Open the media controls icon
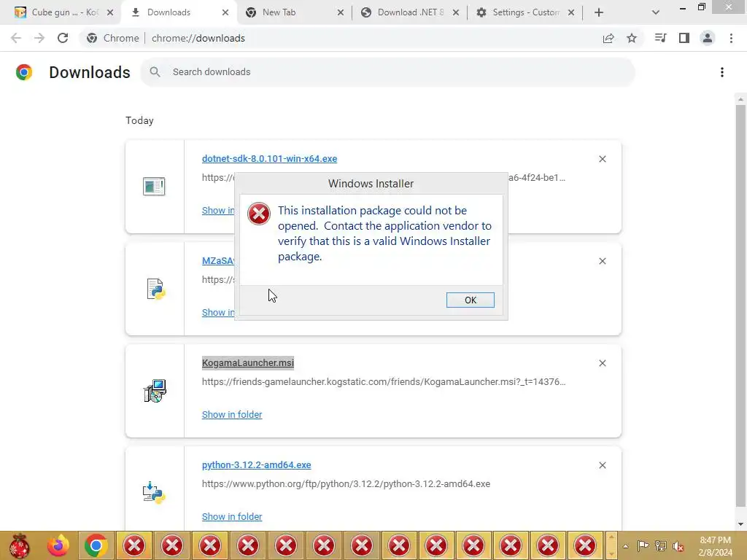Image resolution: width=747 pixels, height=560 pixels. click(660, 38)
